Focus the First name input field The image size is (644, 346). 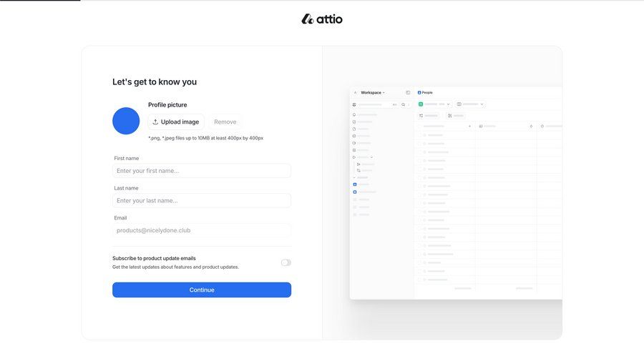pyautogui.click(x=202, y=171)
